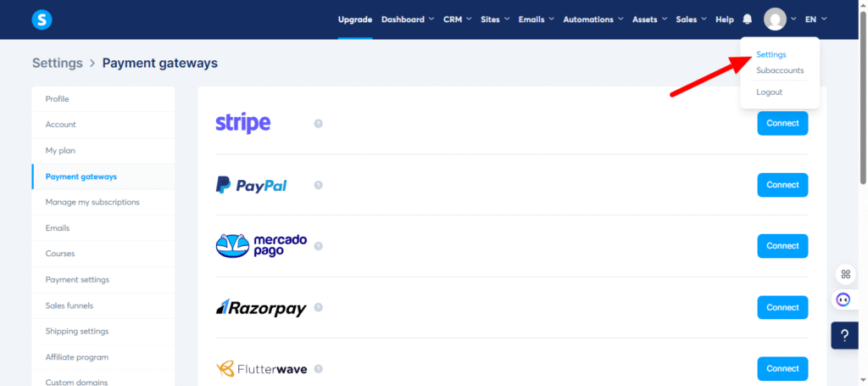The width and height of the screenshot is (868, 386).
Task: Open the notifications bell
Action: tap(748, 20)
